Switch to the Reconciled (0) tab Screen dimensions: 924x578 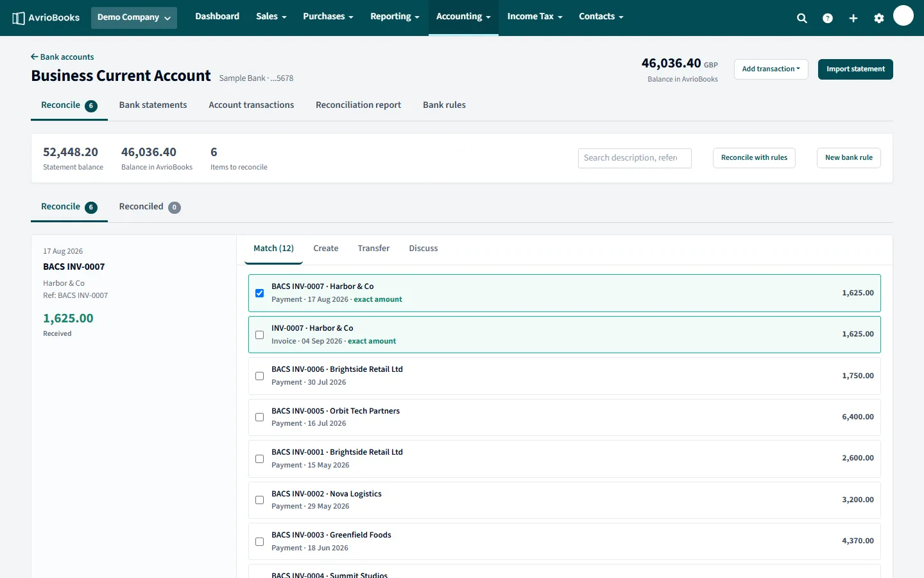(x=150, y=207)
